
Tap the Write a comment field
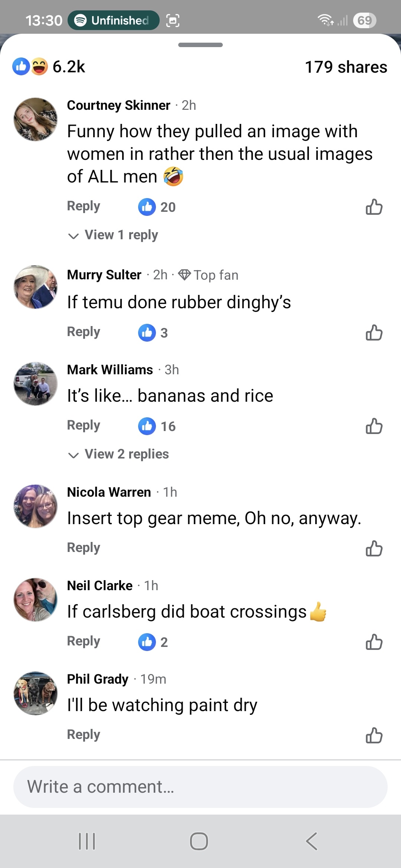(x=200, y=787)
